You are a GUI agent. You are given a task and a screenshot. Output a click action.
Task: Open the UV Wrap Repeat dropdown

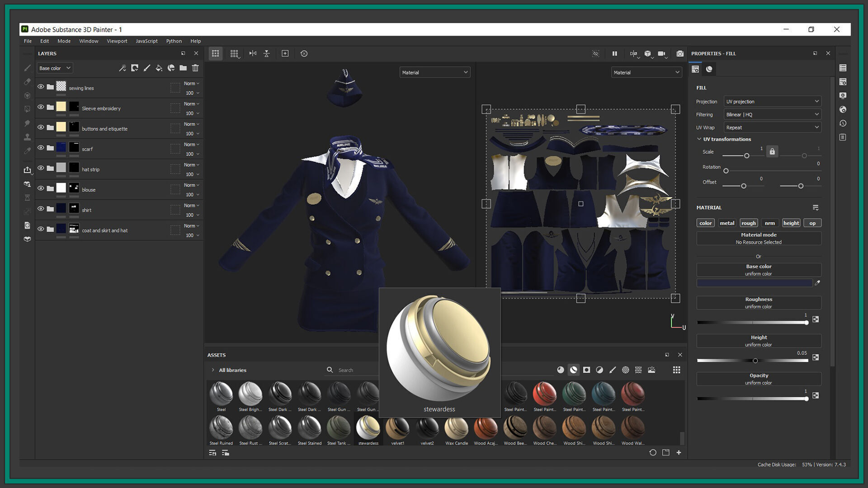pos(772,127)
